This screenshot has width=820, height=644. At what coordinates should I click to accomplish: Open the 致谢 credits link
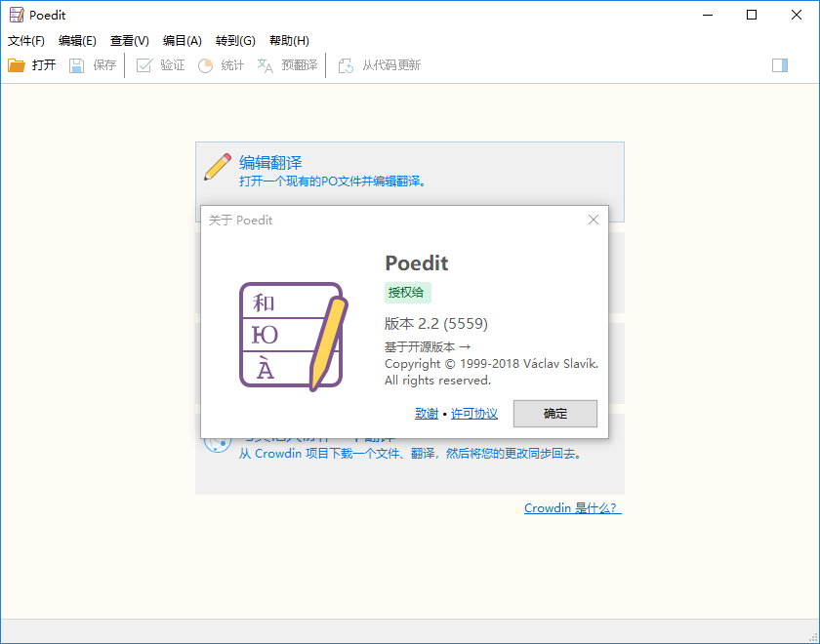427,414
